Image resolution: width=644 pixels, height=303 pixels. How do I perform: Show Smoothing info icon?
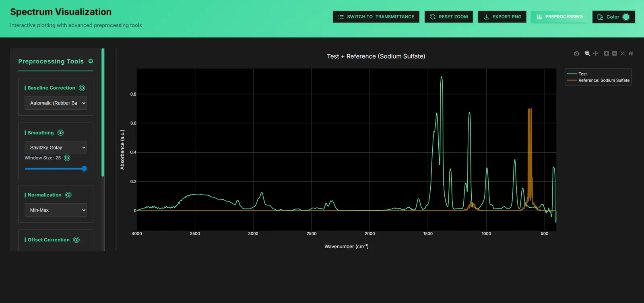pos(60,133)
